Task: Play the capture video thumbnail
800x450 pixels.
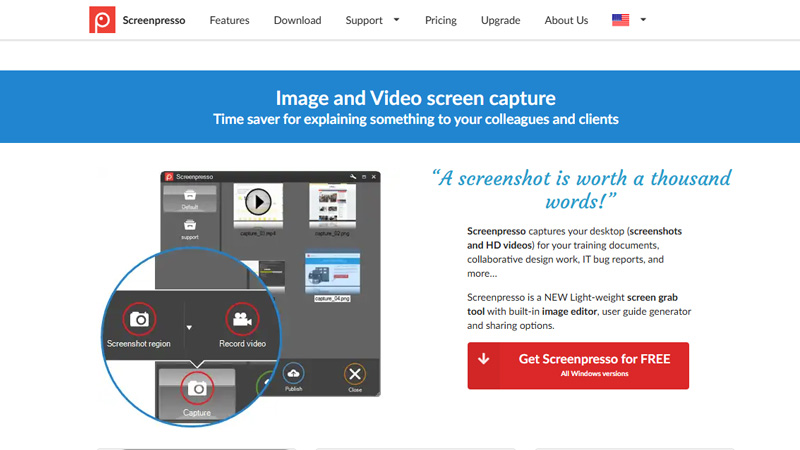Action: (258, 202)
